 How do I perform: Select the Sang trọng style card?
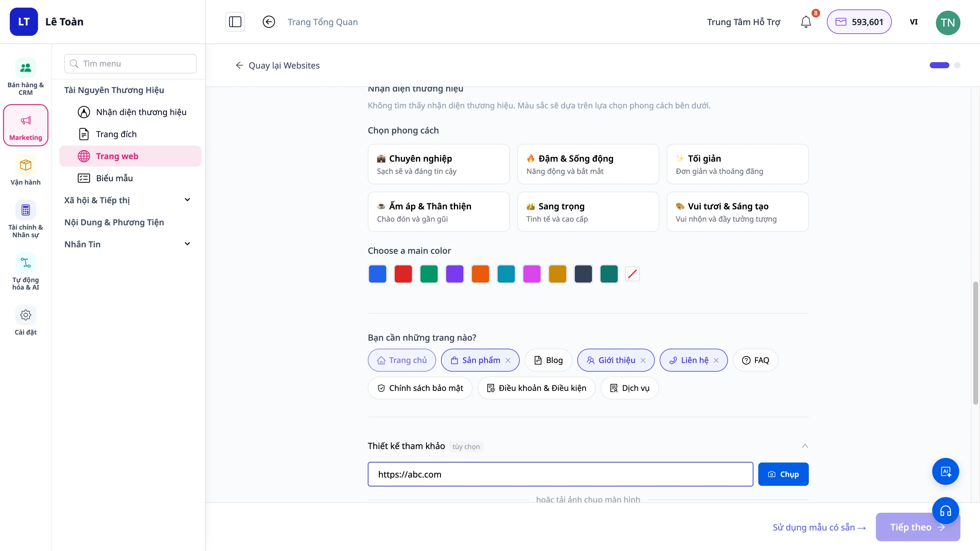588,212
